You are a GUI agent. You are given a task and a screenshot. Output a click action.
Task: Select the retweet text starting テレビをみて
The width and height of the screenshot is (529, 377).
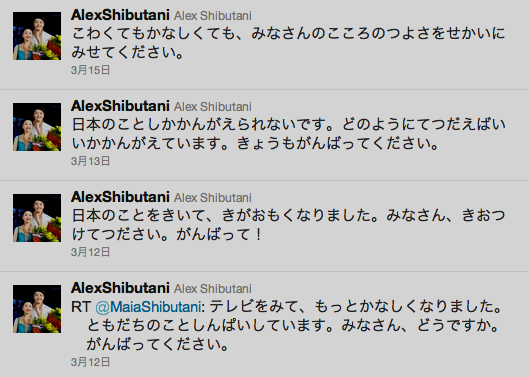[x=294, y=326]
